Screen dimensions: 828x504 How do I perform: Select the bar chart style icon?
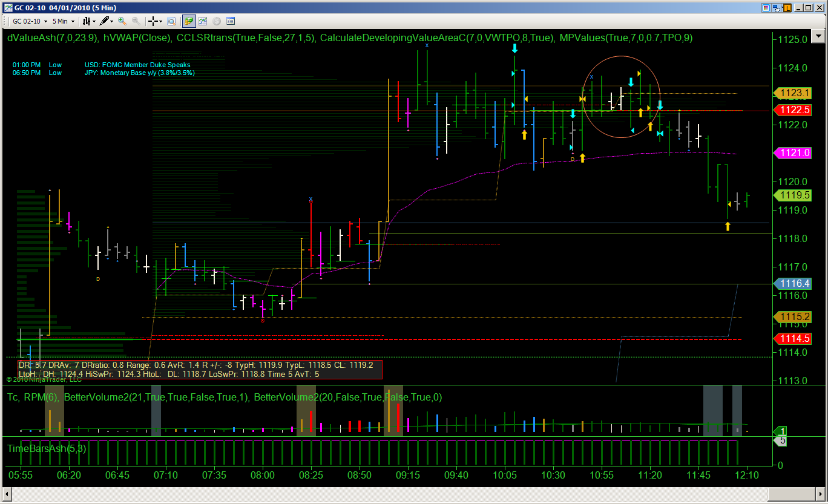click(87, 21)
